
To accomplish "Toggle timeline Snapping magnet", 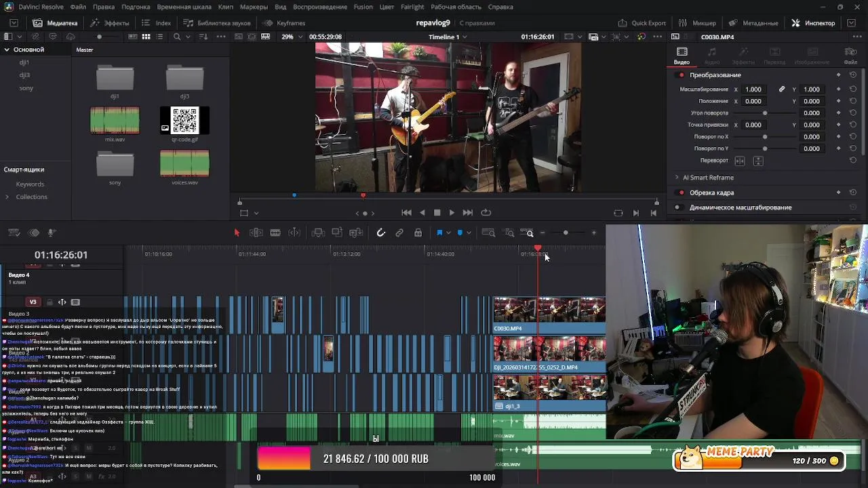I will (x=381, y=232).
